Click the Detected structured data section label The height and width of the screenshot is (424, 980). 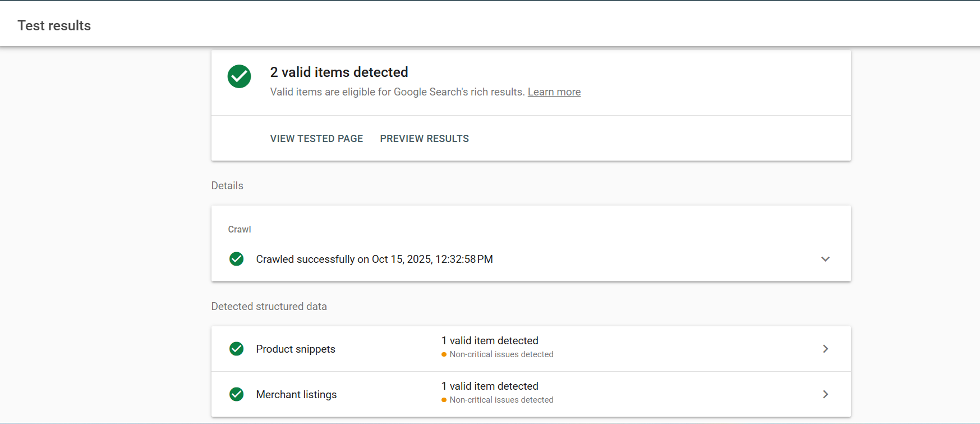click(269, 307)
